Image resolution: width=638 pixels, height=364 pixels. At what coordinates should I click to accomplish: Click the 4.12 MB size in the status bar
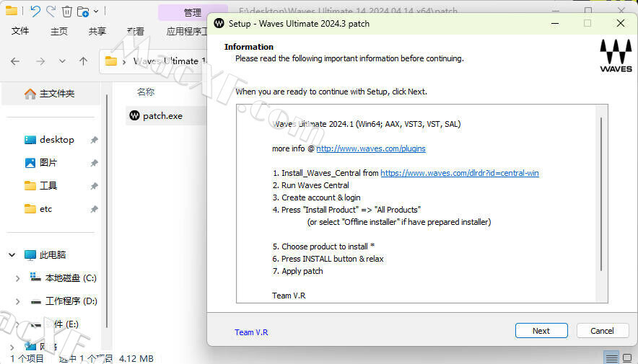[136, 359]
